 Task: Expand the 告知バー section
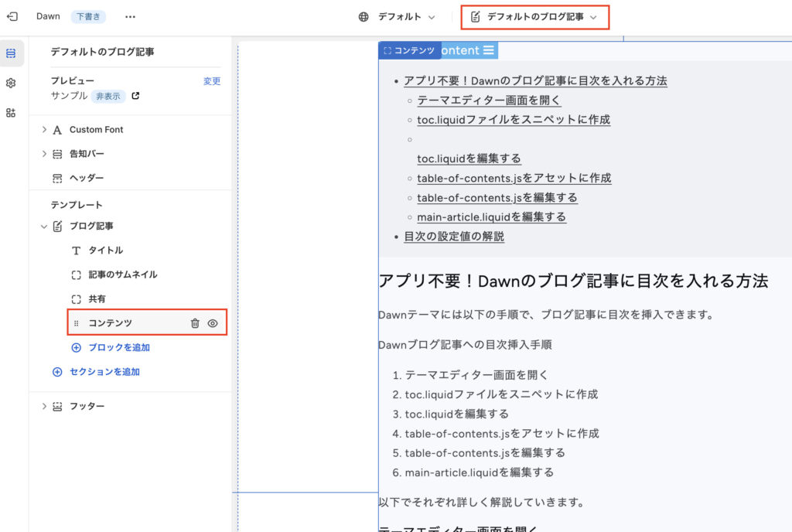tap(44, 154)
